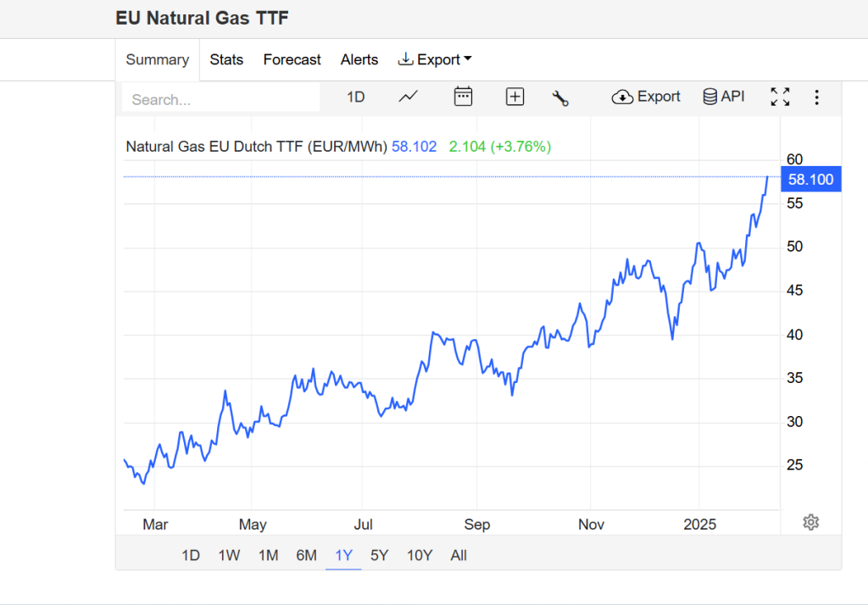Open the API database icon

(x=723, y=97)
